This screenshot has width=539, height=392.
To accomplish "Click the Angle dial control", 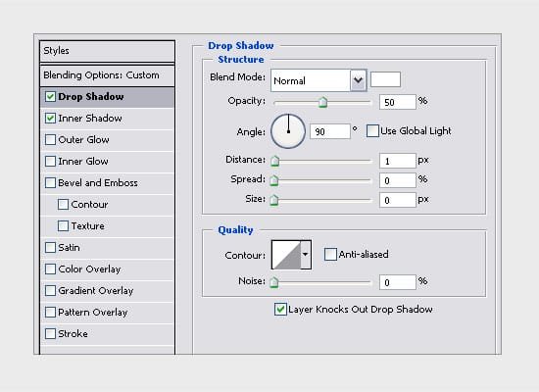I will click(288, 131).
